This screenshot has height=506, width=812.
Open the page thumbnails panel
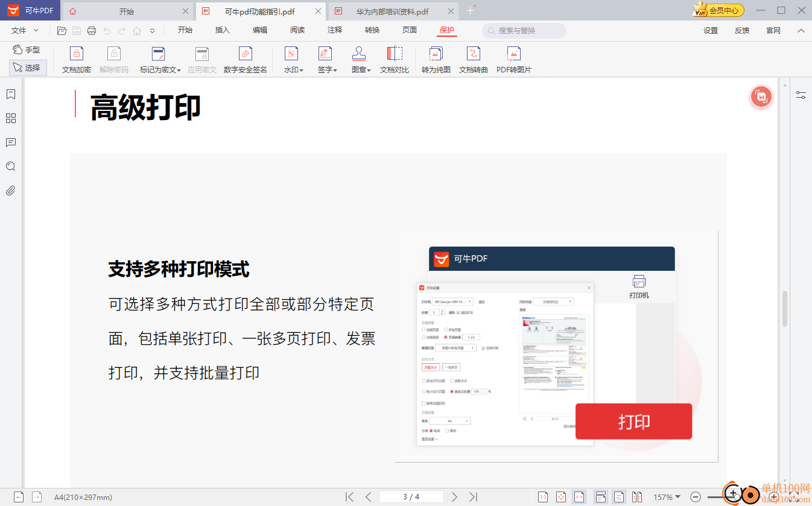(x=10, y=118)
